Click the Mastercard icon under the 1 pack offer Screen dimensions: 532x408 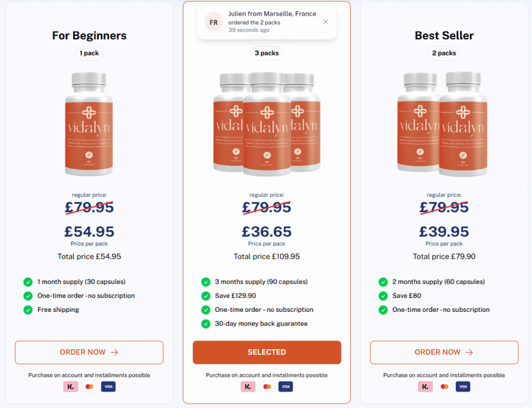(89, 386)
